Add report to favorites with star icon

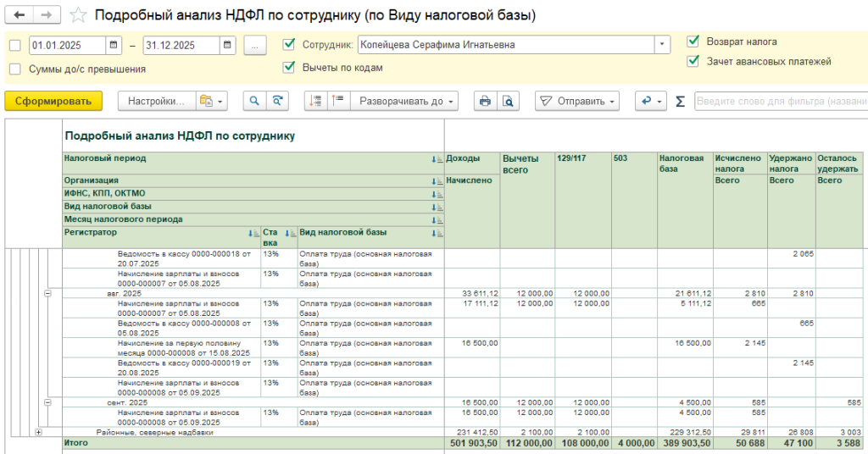tap(78, 15)
